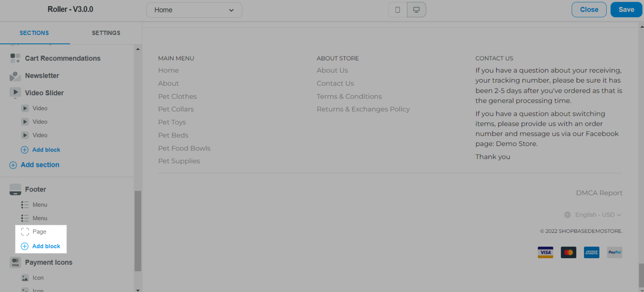Viewport: 644px width, 292px height.
Task: Add a block under Video Slider
Action: [41, 150]
